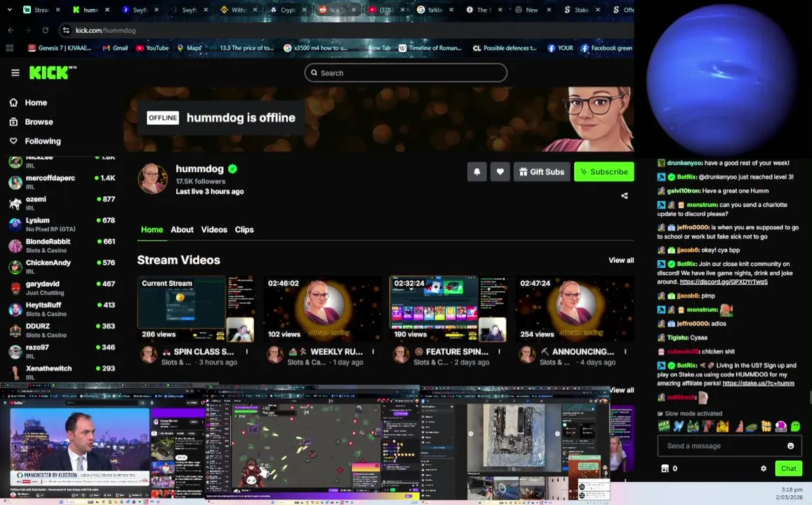The height and width of the screenshot is (505, 812).
Task: Open the Gmail bookmark
Action: coord(115,48)
